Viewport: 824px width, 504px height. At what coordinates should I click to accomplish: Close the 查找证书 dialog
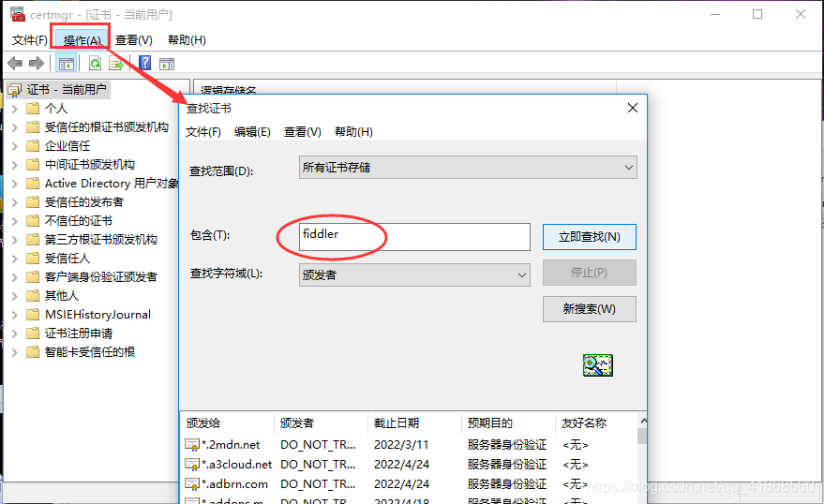click(633, 108)
